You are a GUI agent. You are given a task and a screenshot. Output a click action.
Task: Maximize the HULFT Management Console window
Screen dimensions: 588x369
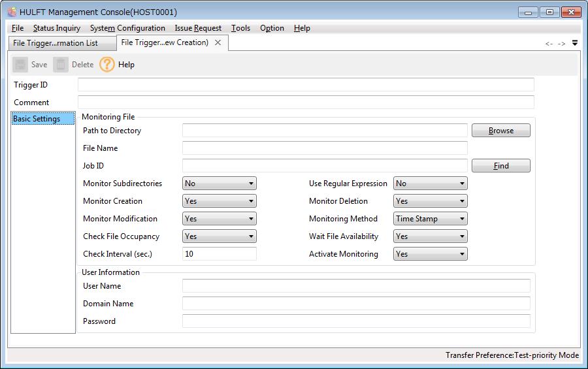click(x=549, y=12)
